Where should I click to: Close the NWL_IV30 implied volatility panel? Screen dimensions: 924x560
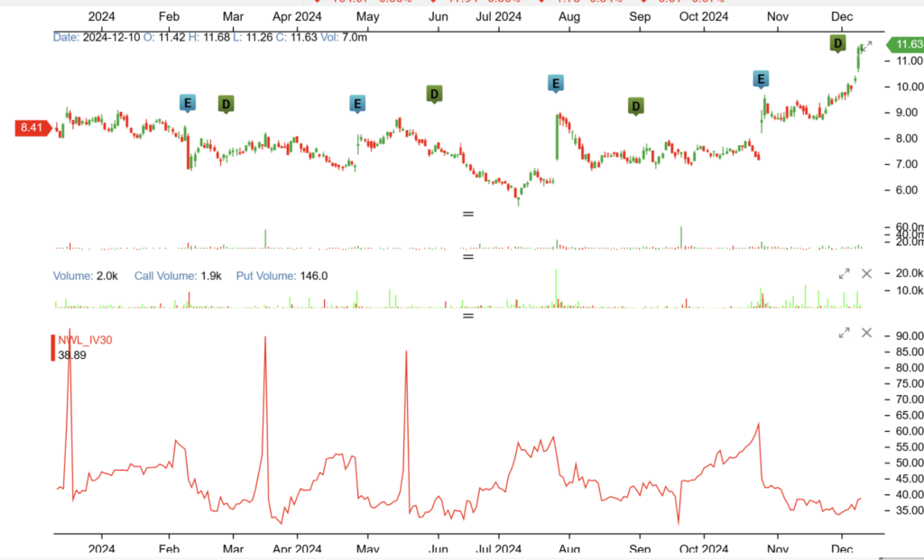coord(866,333)
